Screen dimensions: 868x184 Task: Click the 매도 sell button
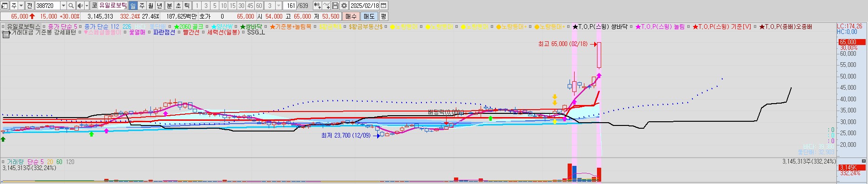369,16
